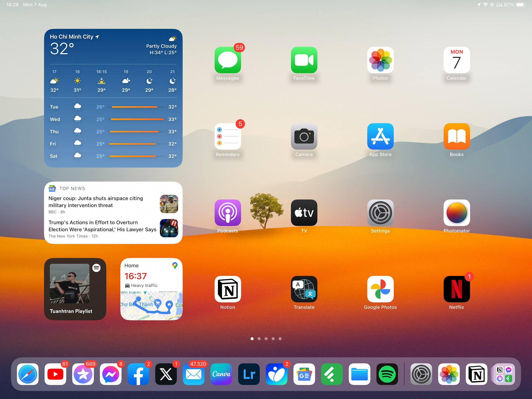Tap the route map in Maps widget
This screenshot has height=399, width=532.
click(x=151, y=306)
